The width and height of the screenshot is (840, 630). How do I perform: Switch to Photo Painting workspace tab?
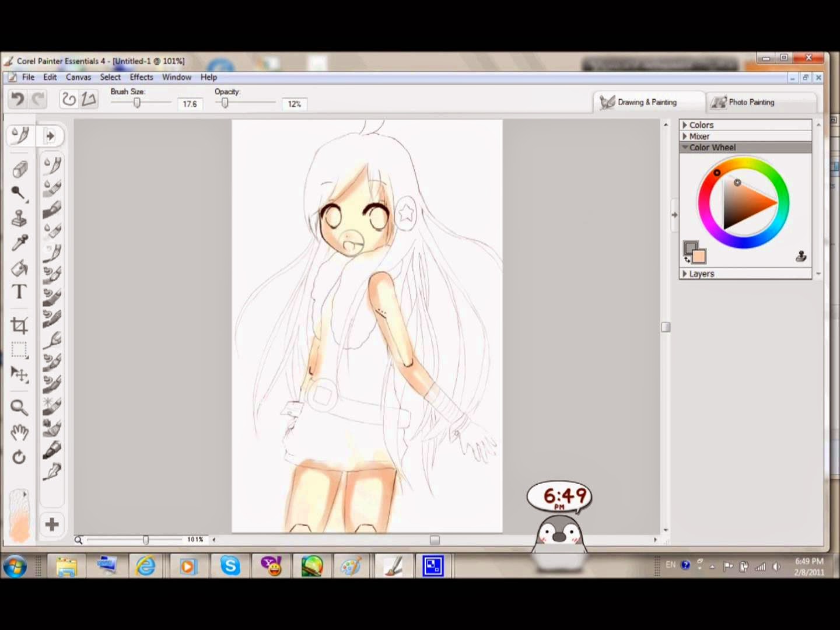(x=761, y=102)
